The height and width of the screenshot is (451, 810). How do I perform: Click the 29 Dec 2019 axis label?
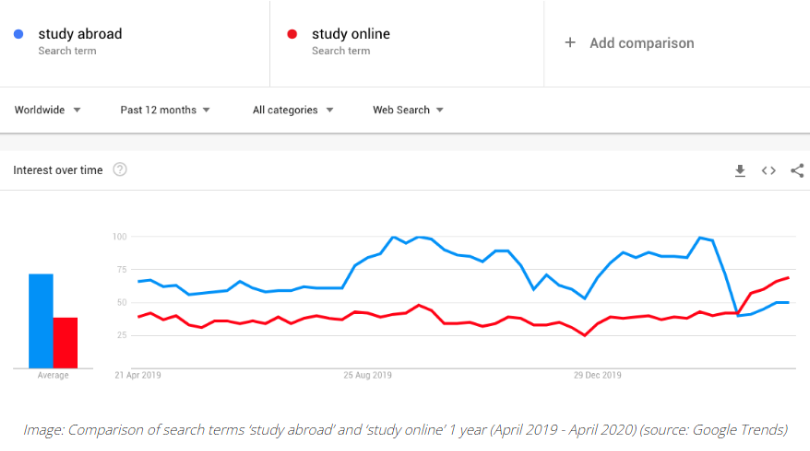598,376
